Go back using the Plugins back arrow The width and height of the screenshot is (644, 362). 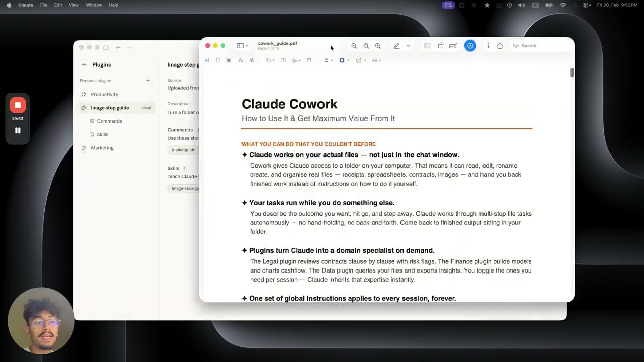pyautogui.click(x=84, y=65)
